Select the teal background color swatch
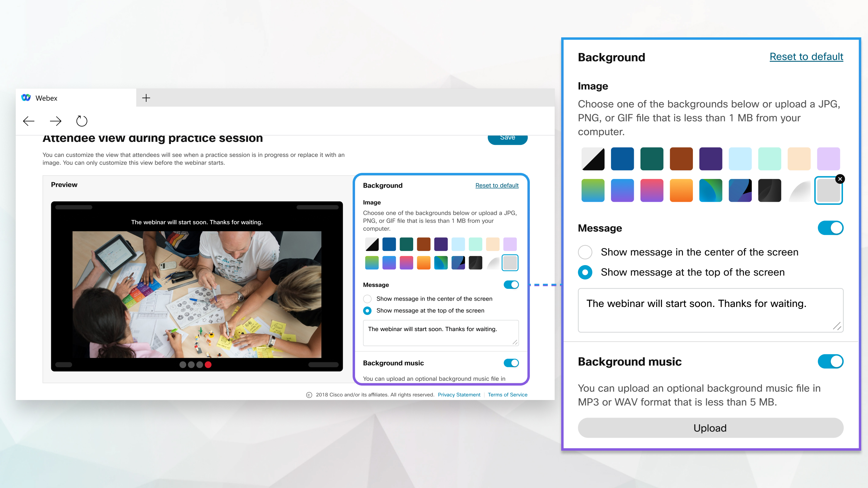This screenshot has height=488, width=868. [x=652, y=158]
